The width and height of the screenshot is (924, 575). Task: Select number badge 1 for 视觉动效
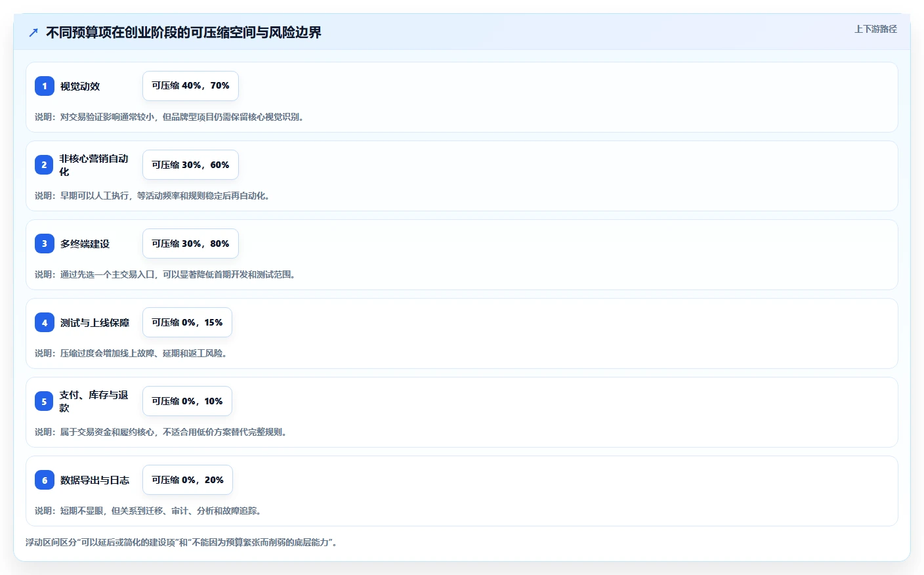45,86
